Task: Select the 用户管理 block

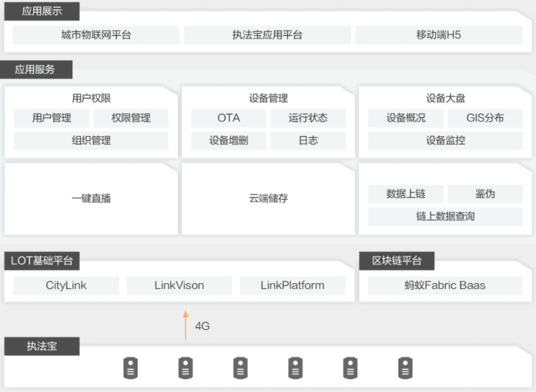Action: tap(51, 118)
